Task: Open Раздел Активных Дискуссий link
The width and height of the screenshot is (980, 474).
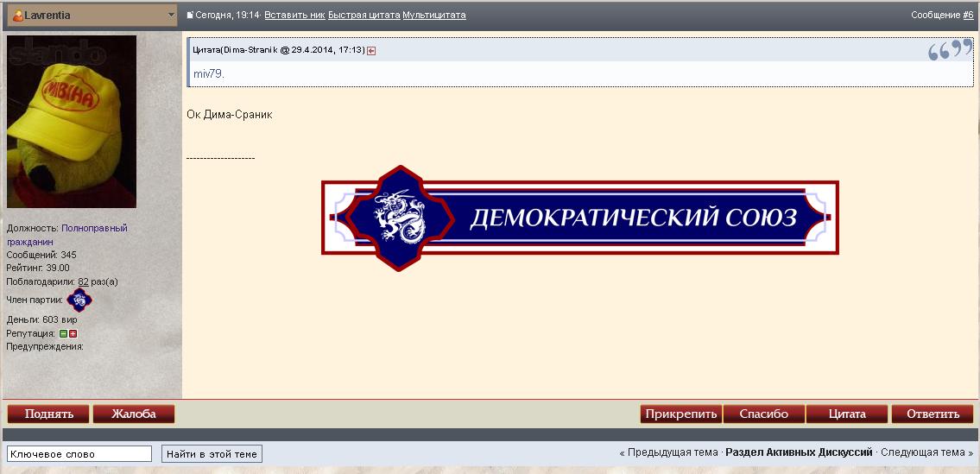Action: tap(799, 452)
